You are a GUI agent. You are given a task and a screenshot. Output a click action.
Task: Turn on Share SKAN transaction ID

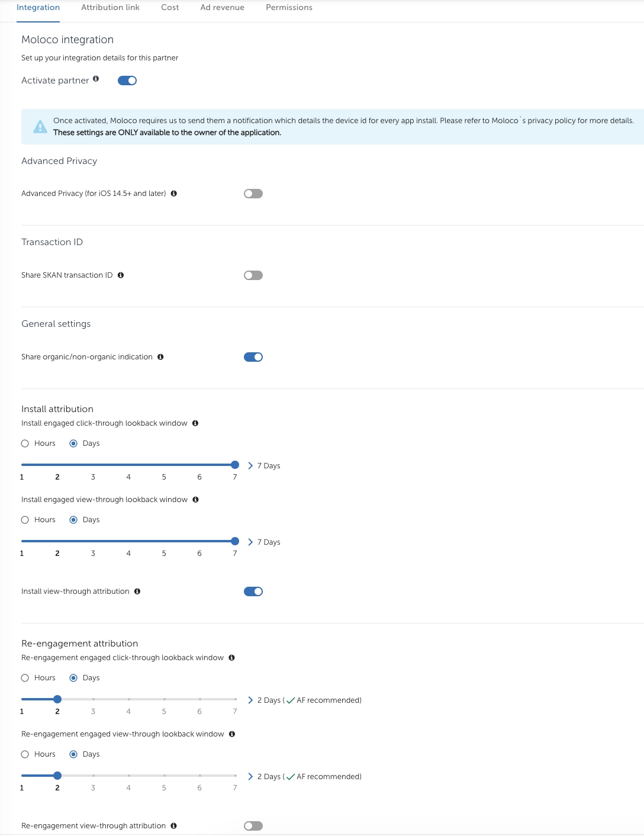(253, 275)
